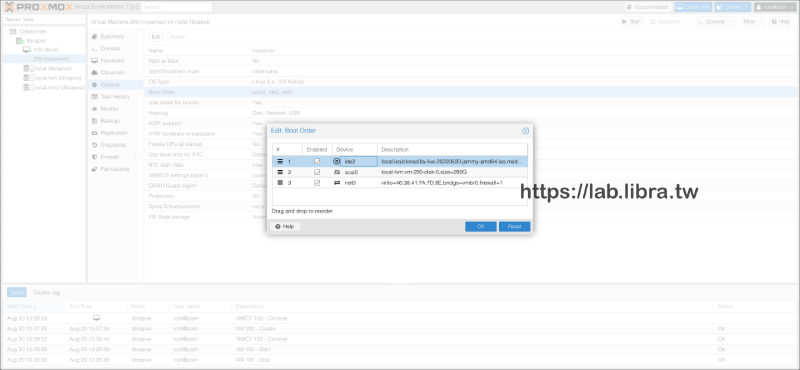This screenshot has width=800, height=370.
Task: Collapse the Datacenter tree node
Action: 6,32
